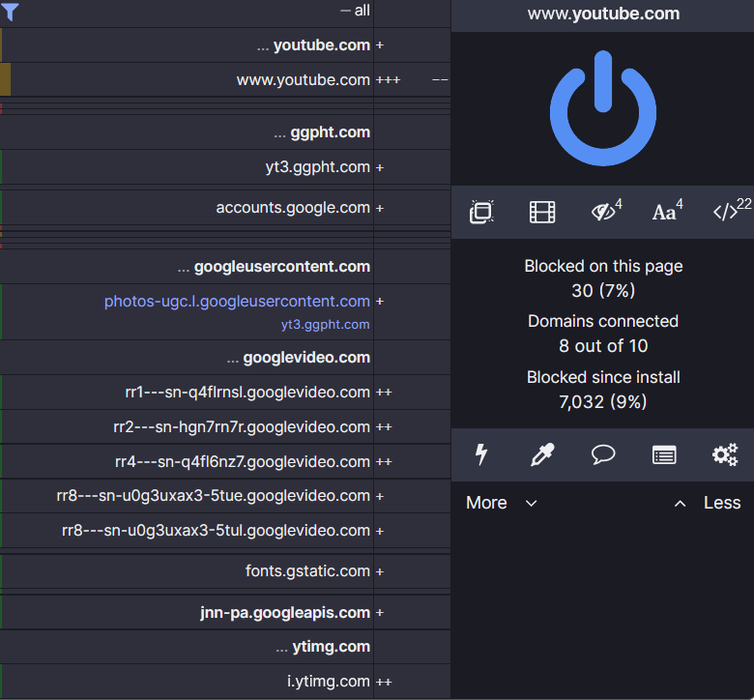Viewport: 754px width, 700px height.
Task: Report an issue speech bubble icon
Action: (x=603, y=454)
